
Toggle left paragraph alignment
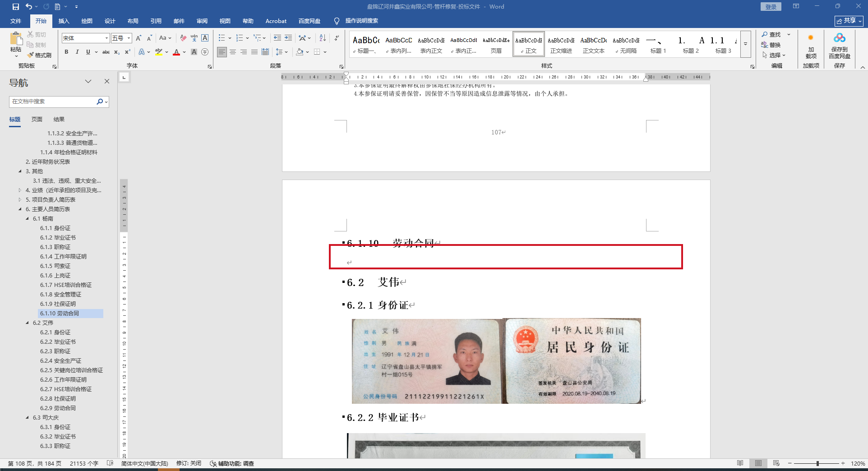point(222,52)
